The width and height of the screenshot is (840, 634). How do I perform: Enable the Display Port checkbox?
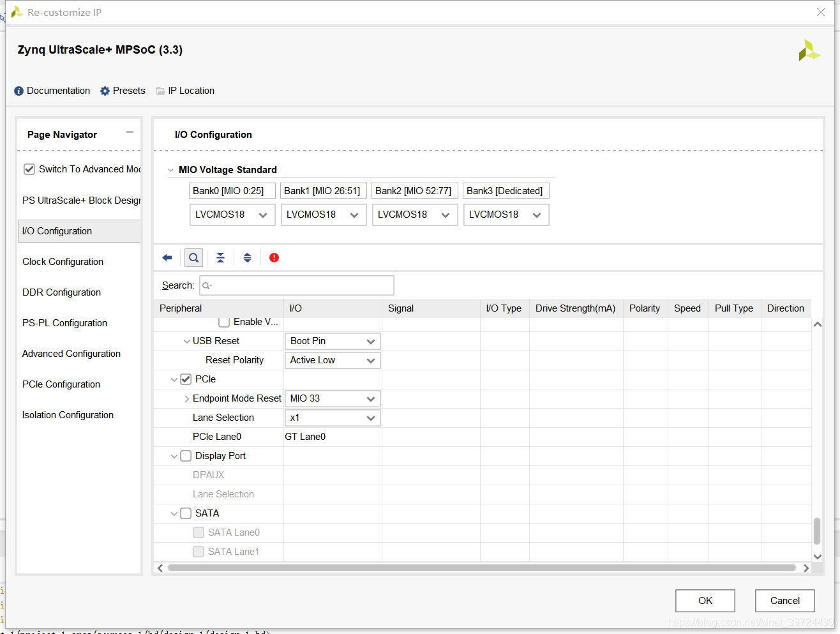(x=186, y=456)
